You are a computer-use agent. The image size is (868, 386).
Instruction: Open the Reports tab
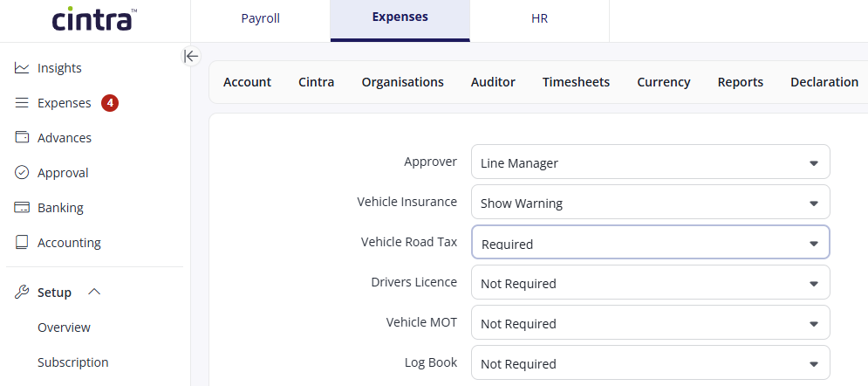pos(740,82)
